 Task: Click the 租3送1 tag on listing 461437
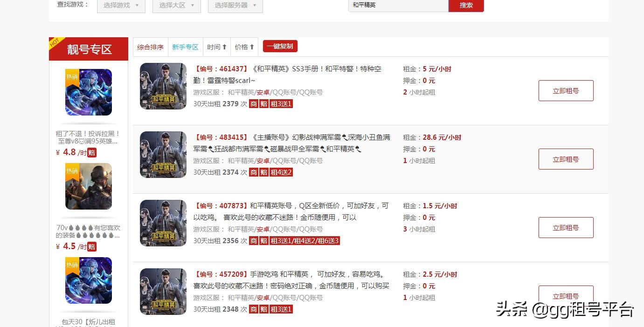281,104
